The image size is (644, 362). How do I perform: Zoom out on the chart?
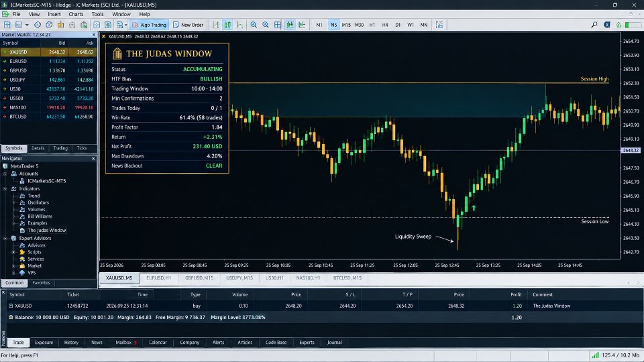click(x=266, y=25)
